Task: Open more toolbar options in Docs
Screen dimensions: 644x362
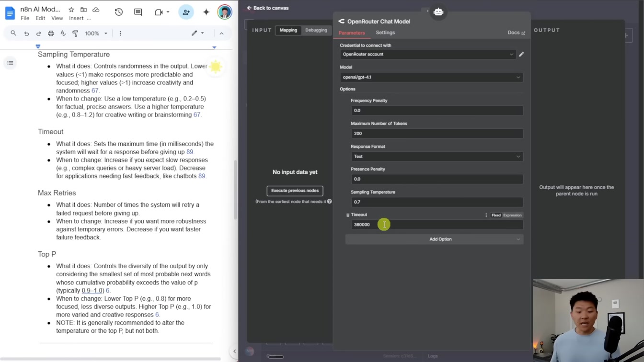Action: 120,34
